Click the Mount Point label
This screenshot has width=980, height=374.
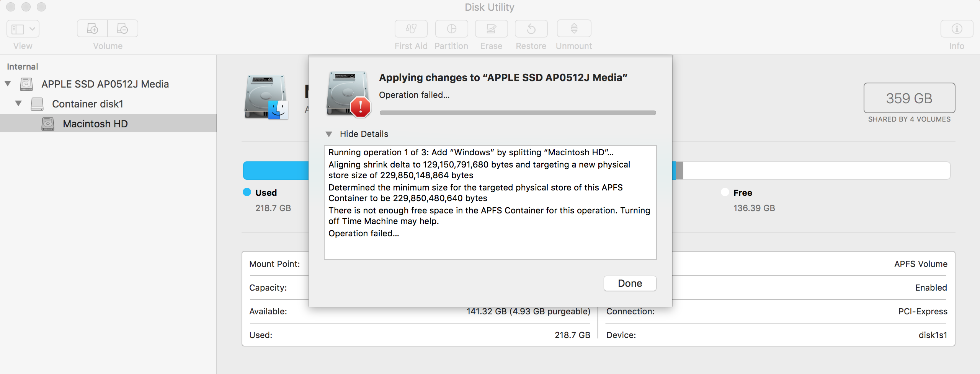tap(274, 264)
